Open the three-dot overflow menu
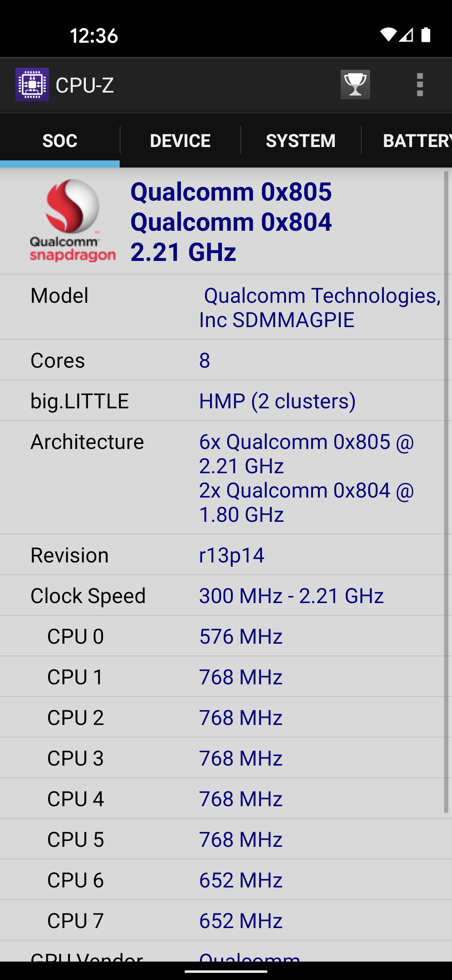 click(x=420, y=85)
